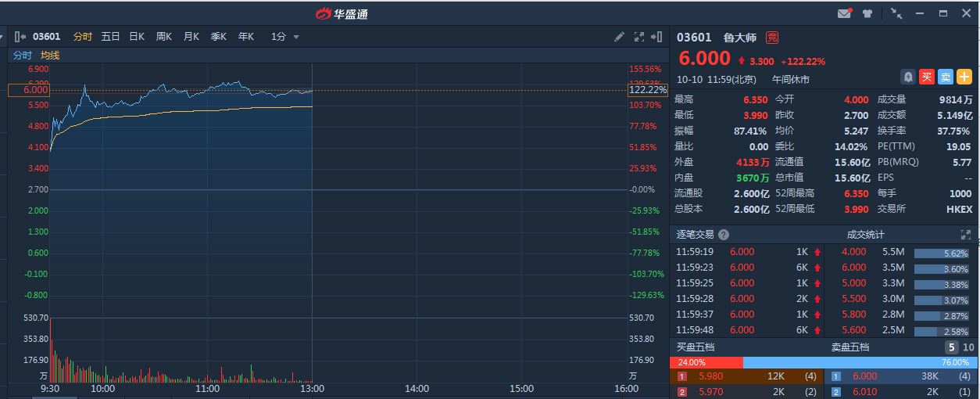Add stock to watchlist with plus icon
This screenshot has height=399, width=980.
[964, 77]
